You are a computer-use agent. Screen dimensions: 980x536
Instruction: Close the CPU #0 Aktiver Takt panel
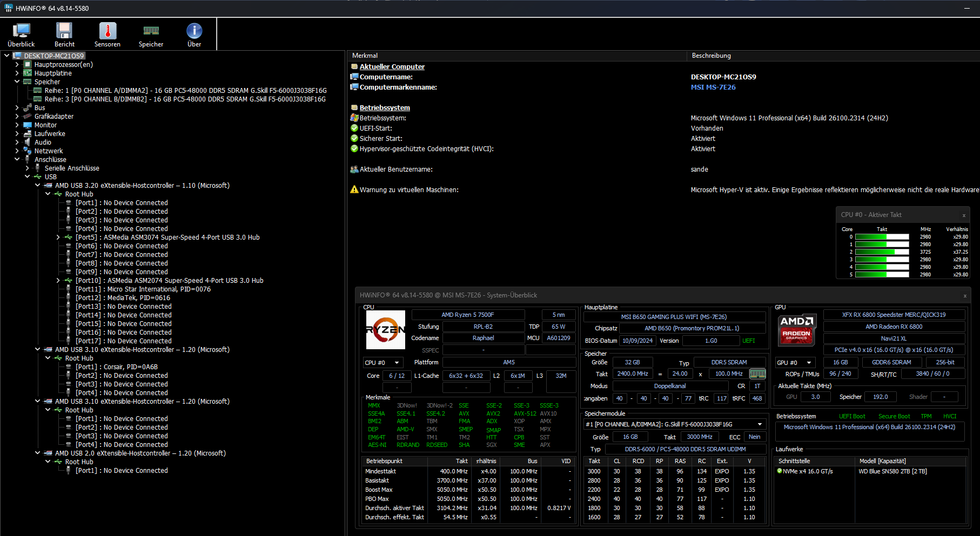[x=964, y=215]
